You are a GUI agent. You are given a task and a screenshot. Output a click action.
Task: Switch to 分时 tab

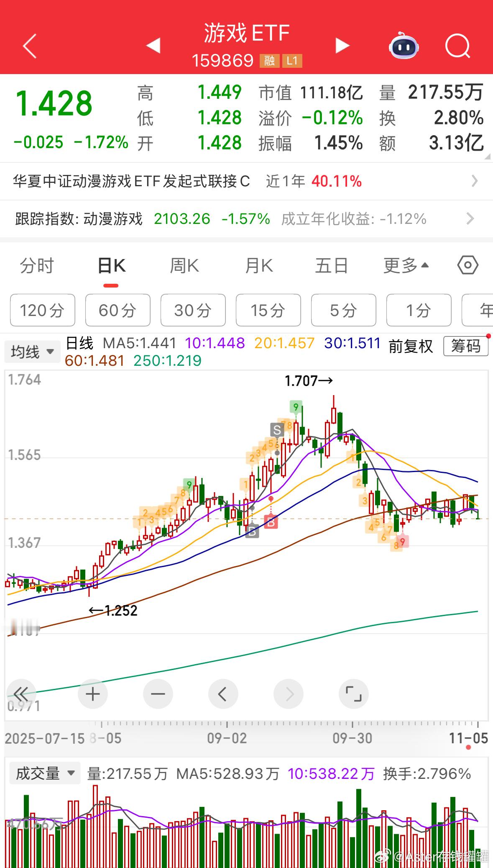click(x=37, y=266)
